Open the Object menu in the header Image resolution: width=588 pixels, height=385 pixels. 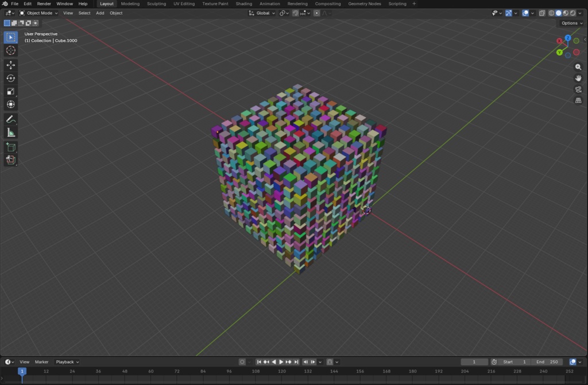(x=115, y=13)
